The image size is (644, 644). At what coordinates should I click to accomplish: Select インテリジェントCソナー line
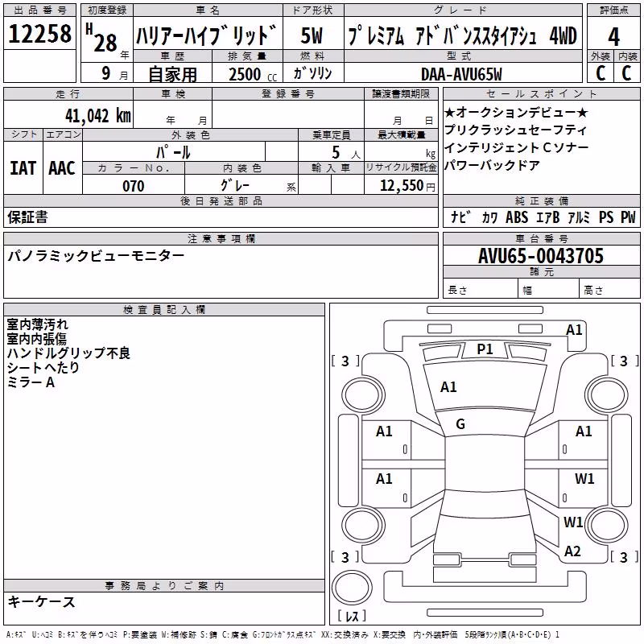516,147
